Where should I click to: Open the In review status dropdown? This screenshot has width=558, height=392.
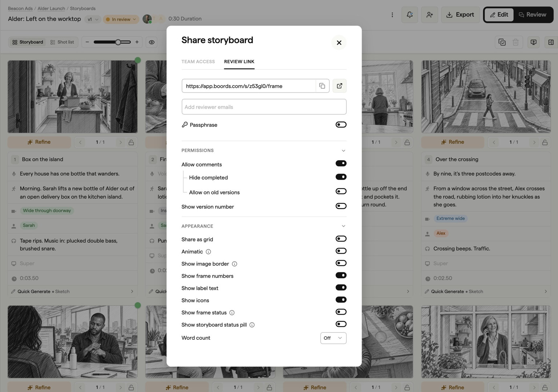click(x=121, y=19)
